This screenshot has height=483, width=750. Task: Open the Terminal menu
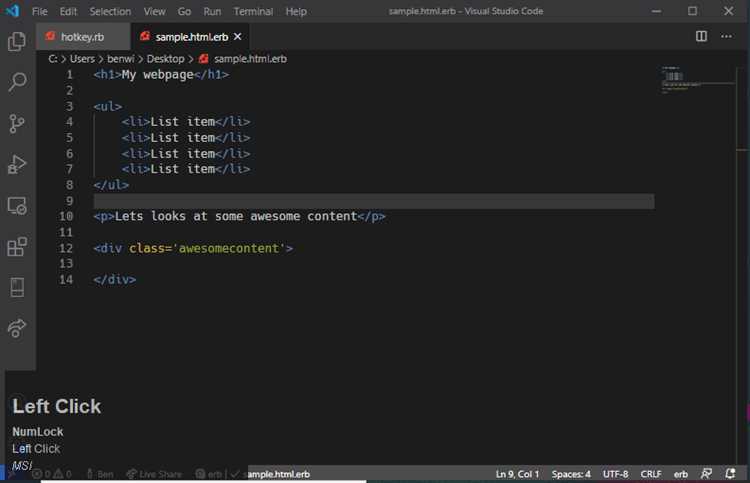coord(253,11)
